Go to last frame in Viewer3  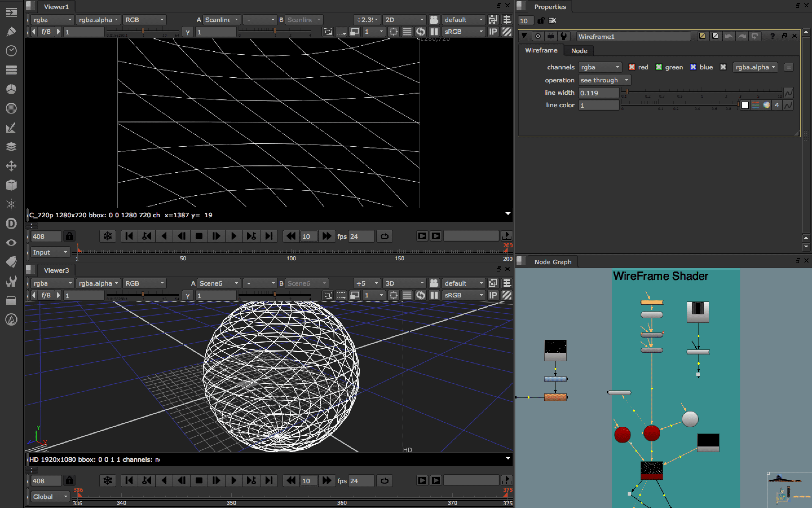click(269, 480)
